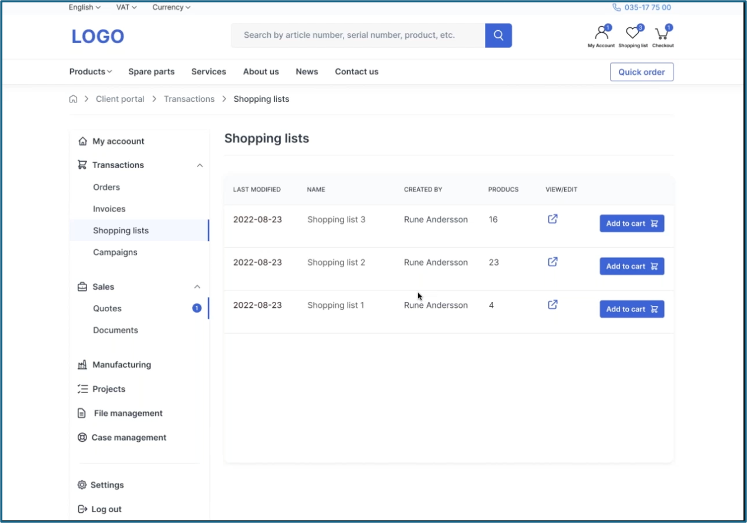Click the exit icon beside Log out
748x524 pixels.
(82, 509)
